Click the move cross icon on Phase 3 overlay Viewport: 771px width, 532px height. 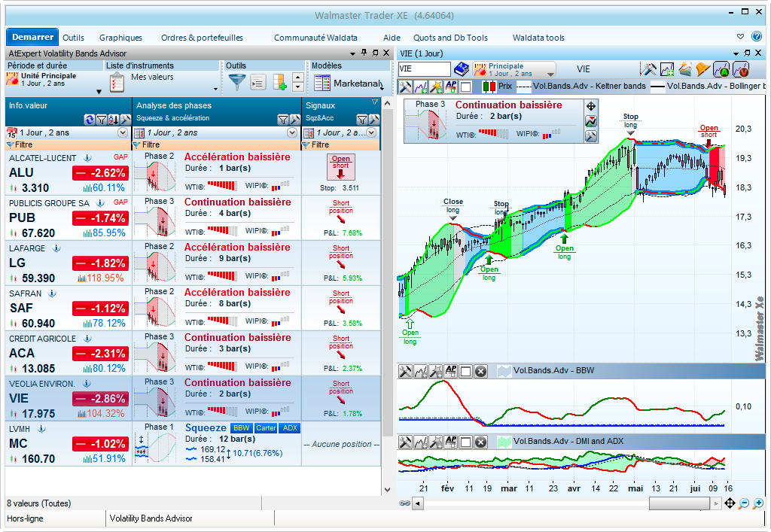[591, 106]
